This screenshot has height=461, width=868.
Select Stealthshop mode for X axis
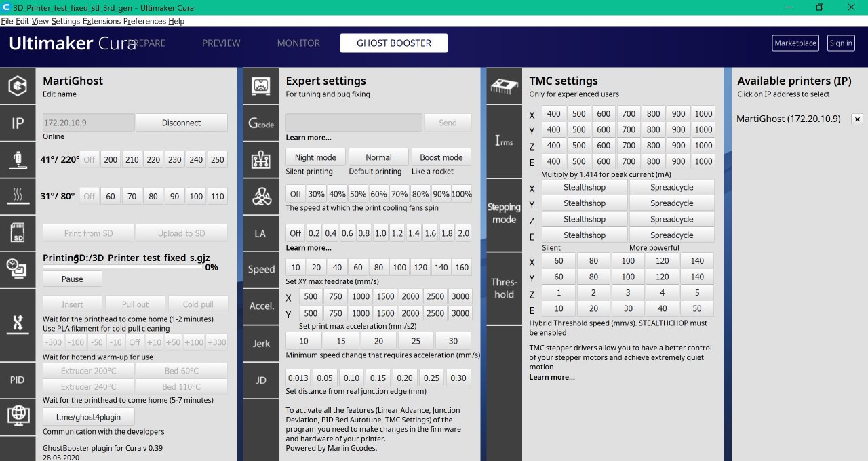point(585,187)
